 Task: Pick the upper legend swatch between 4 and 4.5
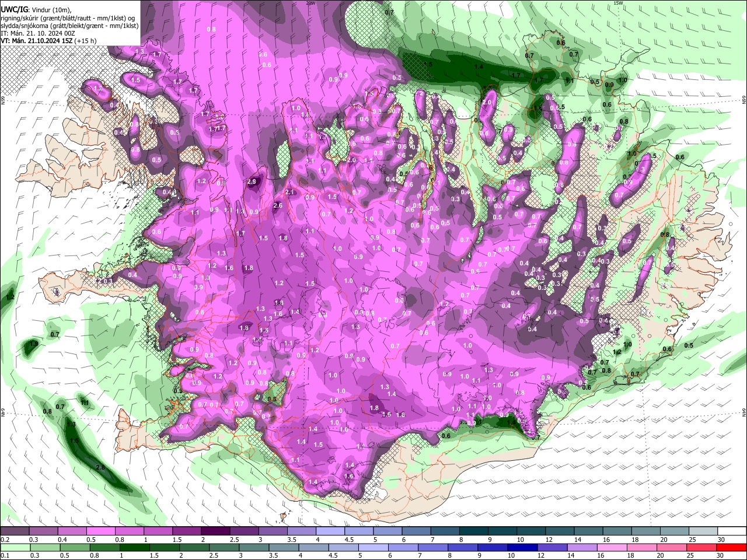point(330,531)
